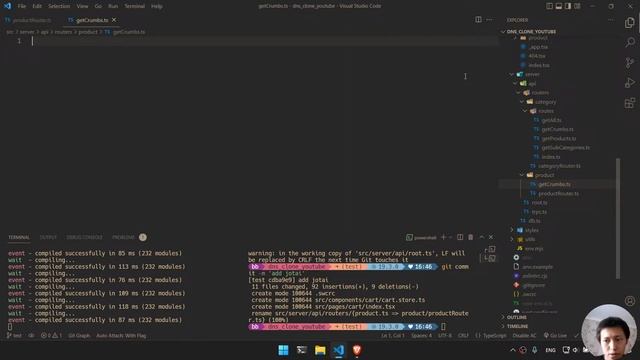Open the Search view in activity bar
This screenshot has height=360, width=640.
(630, 42)
